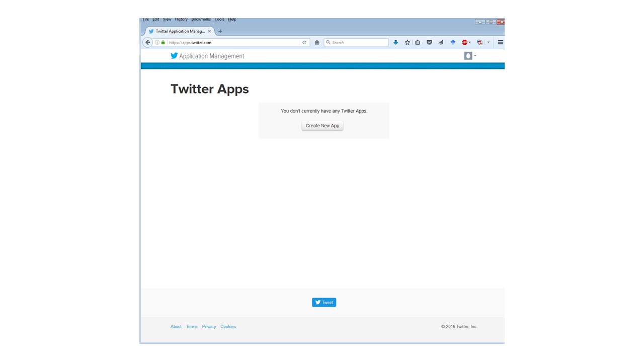Show bookmarks list clipboard icon
The height and width of the screenshot is (362, 644).
tap(418, 43)
